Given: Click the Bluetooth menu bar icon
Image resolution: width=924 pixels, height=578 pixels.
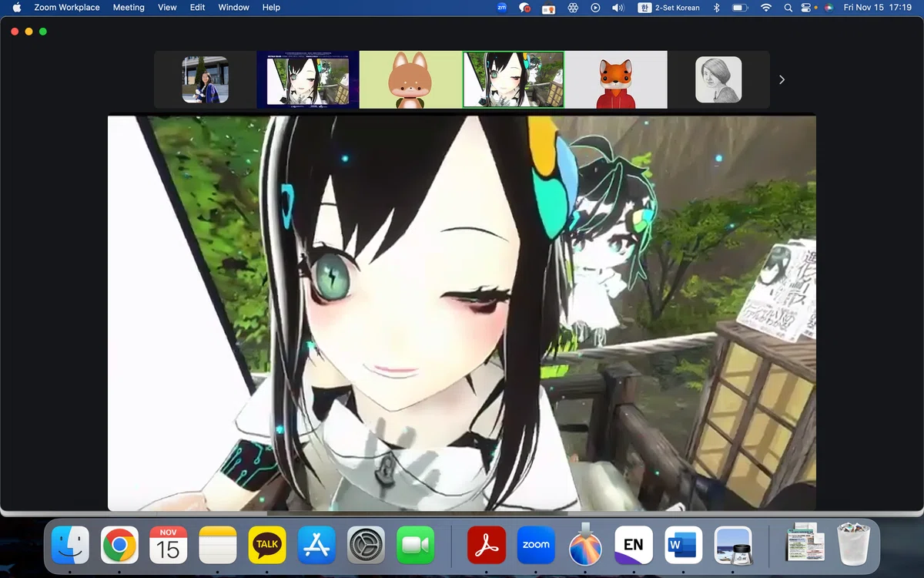Looking at the screenshot, I should coord(716,7).
